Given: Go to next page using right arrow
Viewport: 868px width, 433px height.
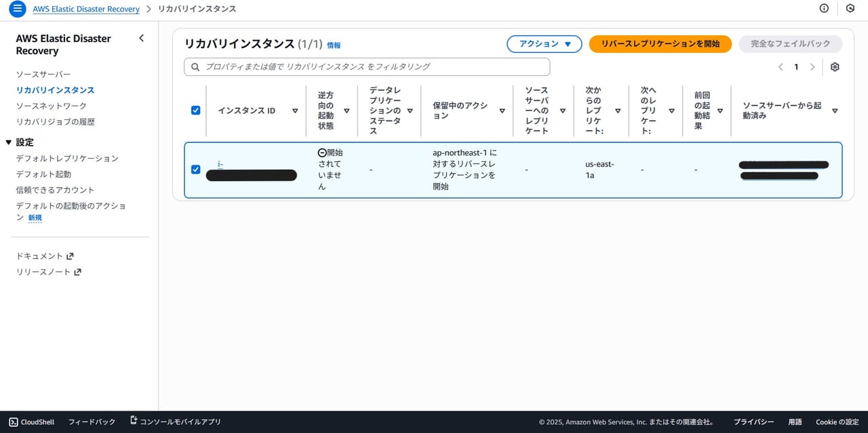Looking at the screenshot, I should click(812, 67).
